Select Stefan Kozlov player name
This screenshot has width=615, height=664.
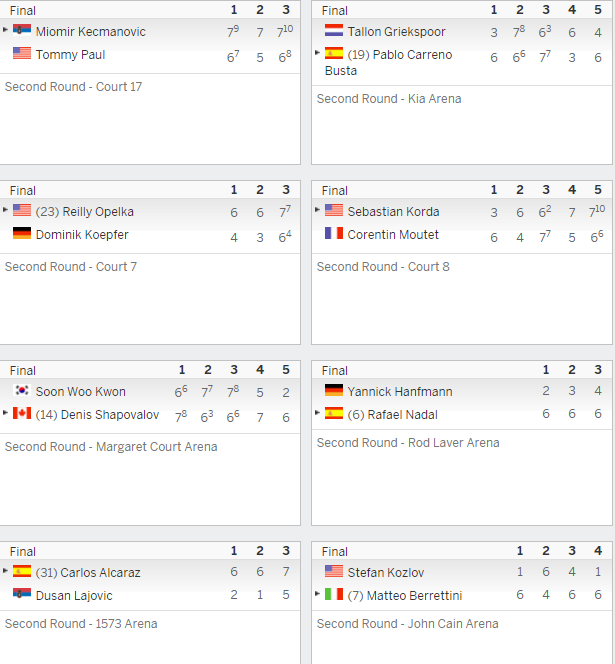386,573
